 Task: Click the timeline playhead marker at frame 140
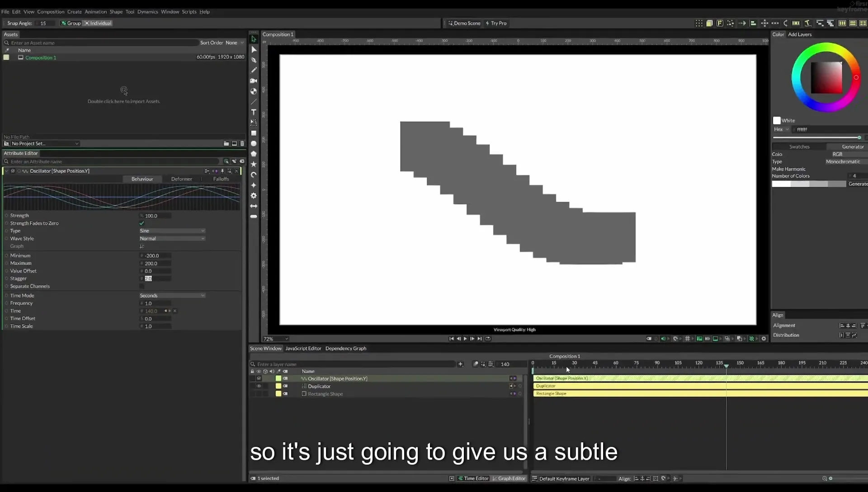[726, 366]
